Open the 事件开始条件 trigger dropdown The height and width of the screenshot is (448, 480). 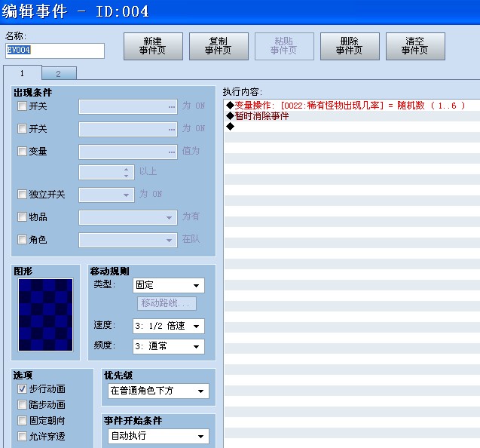pos(158,436)
